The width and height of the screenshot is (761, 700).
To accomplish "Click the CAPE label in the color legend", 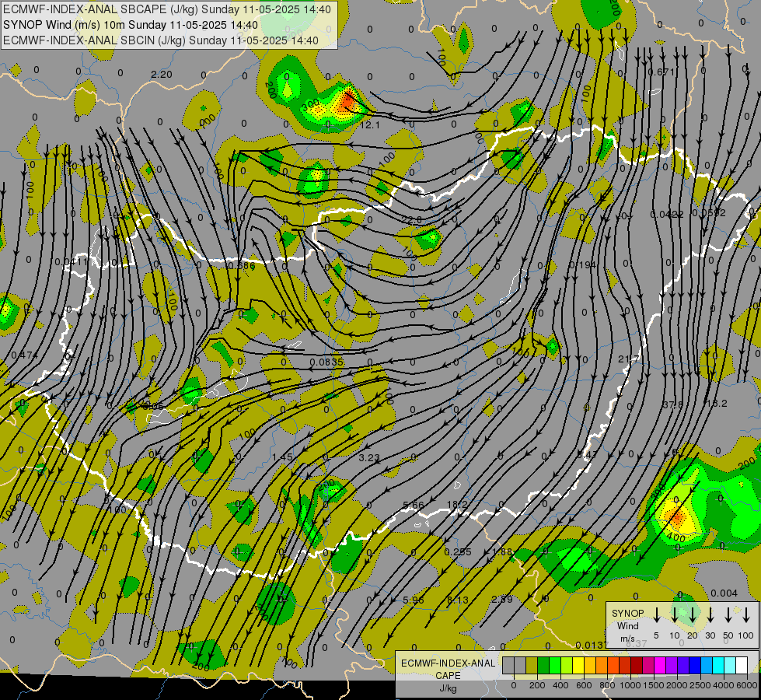I will 448,676.
